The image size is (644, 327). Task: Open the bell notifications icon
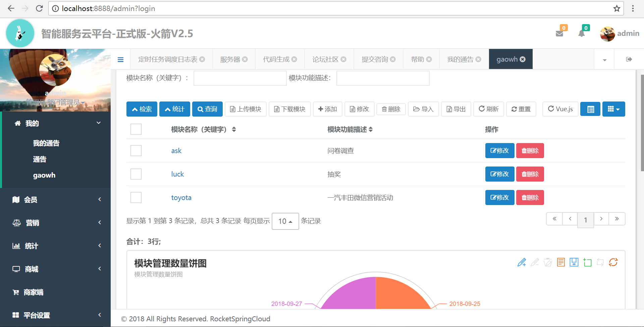tap(582, 34)
